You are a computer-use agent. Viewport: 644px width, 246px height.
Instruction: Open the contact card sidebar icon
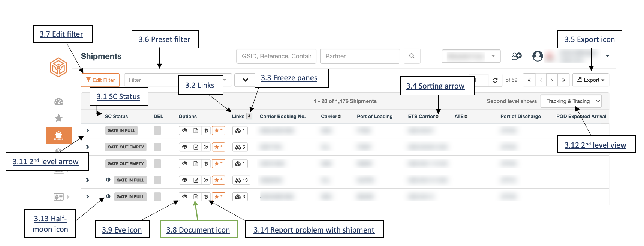(58, 196)
